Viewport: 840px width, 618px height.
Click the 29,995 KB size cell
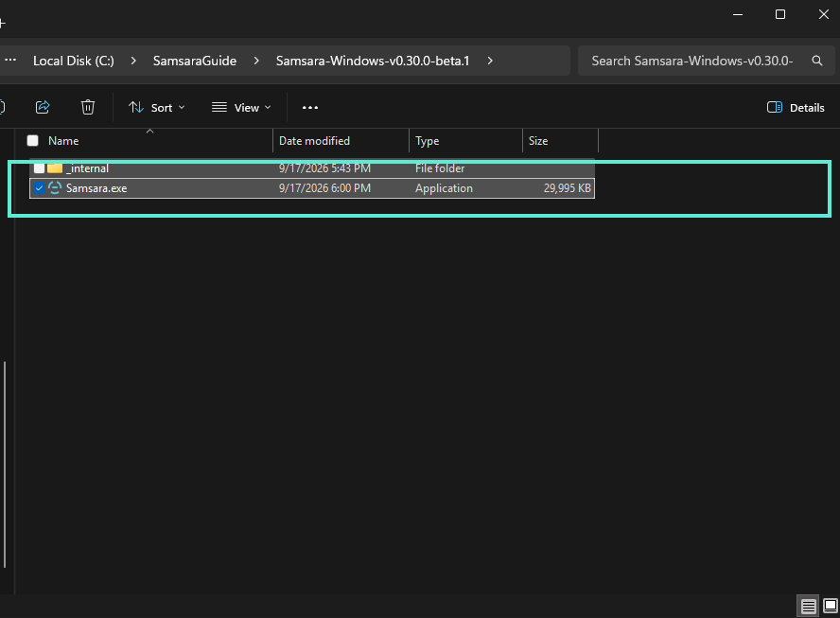point(568,188)
